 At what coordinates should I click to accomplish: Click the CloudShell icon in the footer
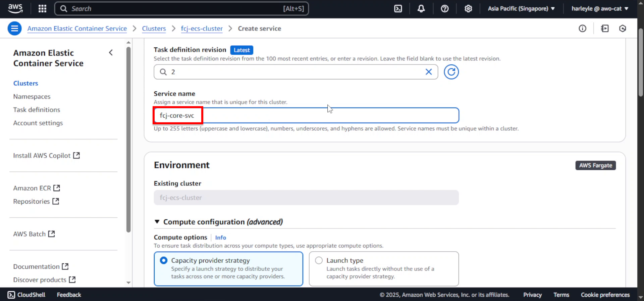tap(11, 295)
